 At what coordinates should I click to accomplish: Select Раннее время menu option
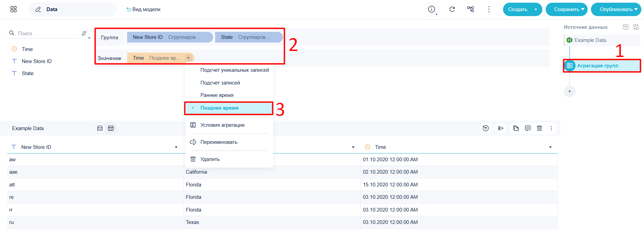point(217,95)
